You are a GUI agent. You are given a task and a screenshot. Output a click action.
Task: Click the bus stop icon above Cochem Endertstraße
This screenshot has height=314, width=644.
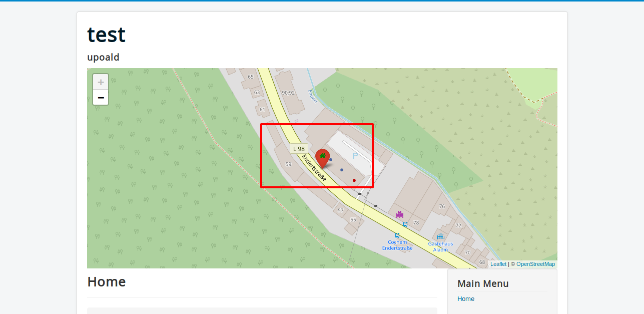pos(397,235)
